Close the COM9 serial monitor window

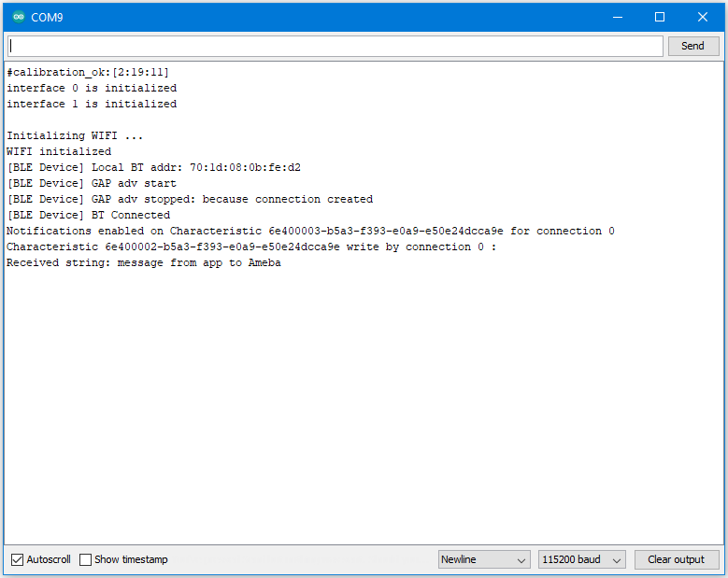(x=703, y=17)
